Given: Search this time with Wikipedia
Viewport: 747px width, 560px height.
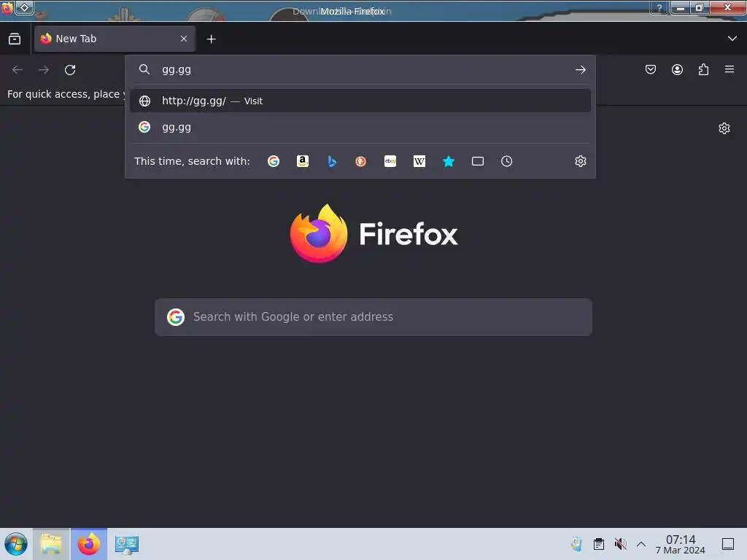Looking at the screenshot, I should [419, 161].
